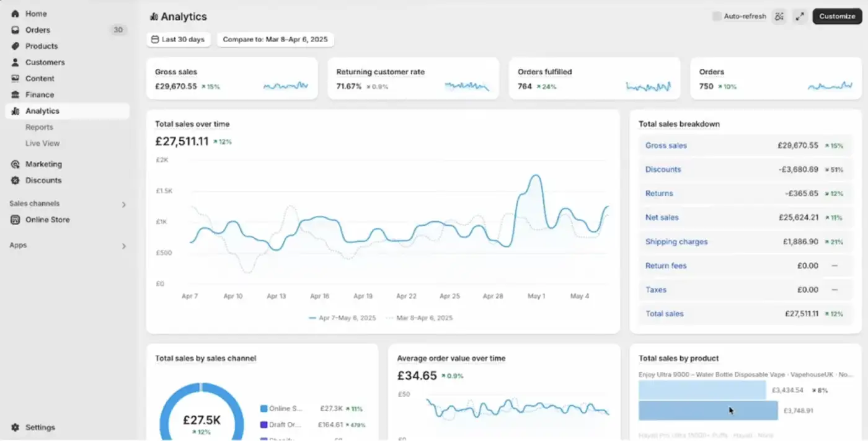868x441 pixels.
Task: Expand the Sales channels section
Action: 123,203
